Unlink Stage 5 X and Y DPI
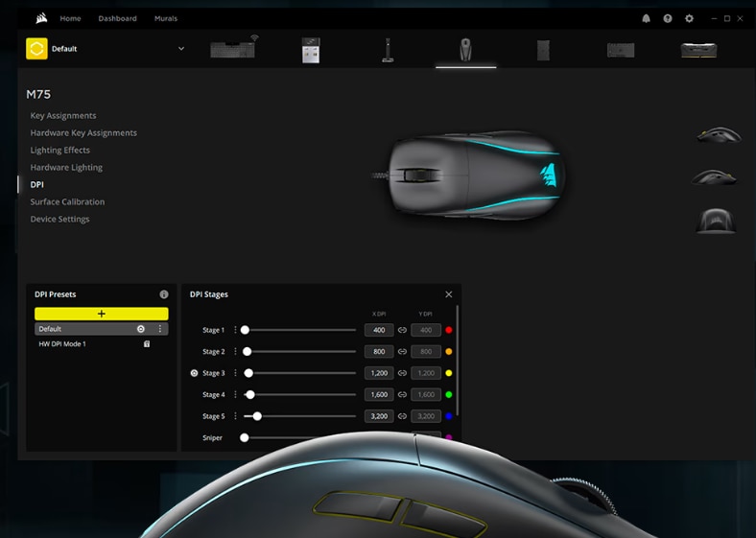Image resolution: width=756 pixels, height=538 pixels. [x=402, y=416]
